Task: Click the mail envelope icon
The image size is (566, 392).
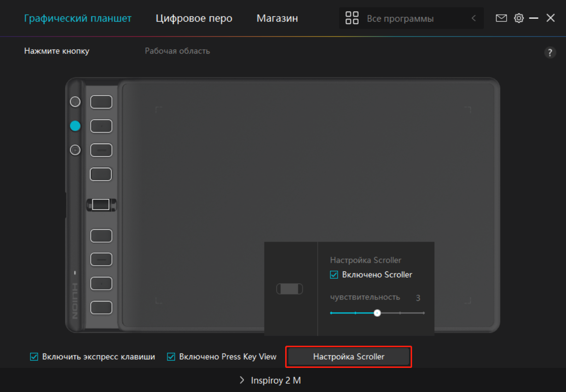Action: coord(501,18)
